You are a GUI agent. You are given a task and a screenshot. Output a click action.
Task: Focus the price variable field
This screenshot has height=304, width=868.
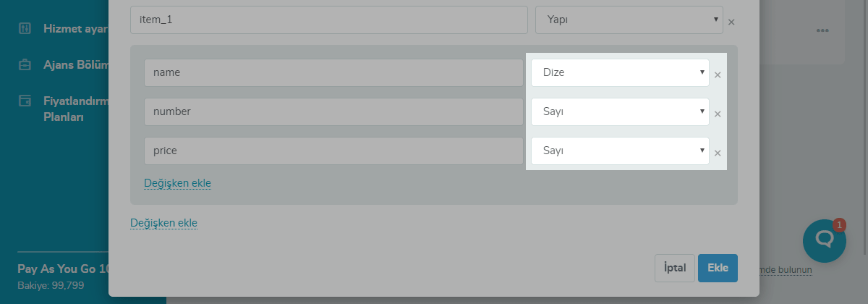point(333,151)
